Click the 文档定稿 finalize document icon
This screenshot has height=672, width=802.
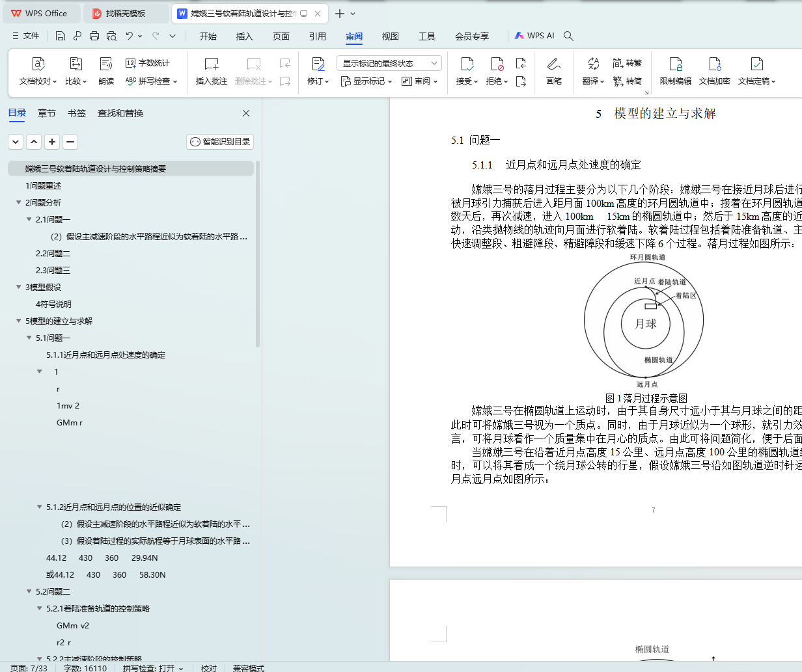(756, 64)
